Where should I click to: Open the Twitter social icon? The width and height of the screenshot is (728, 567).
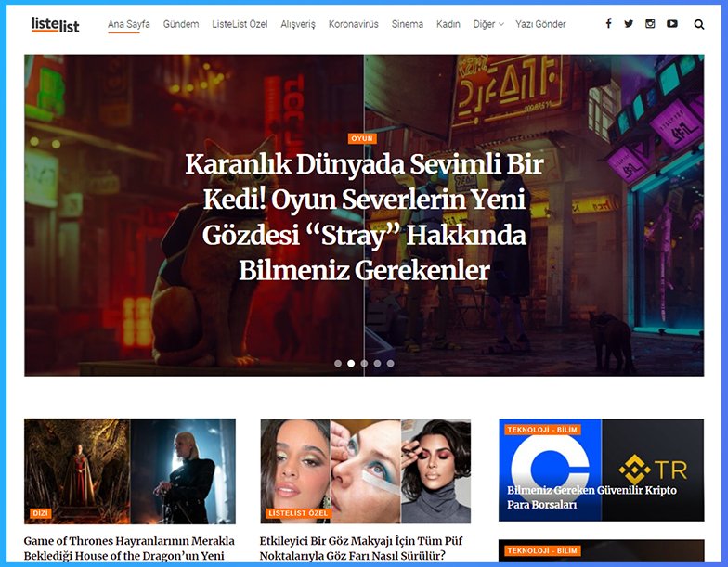(629, 24)
